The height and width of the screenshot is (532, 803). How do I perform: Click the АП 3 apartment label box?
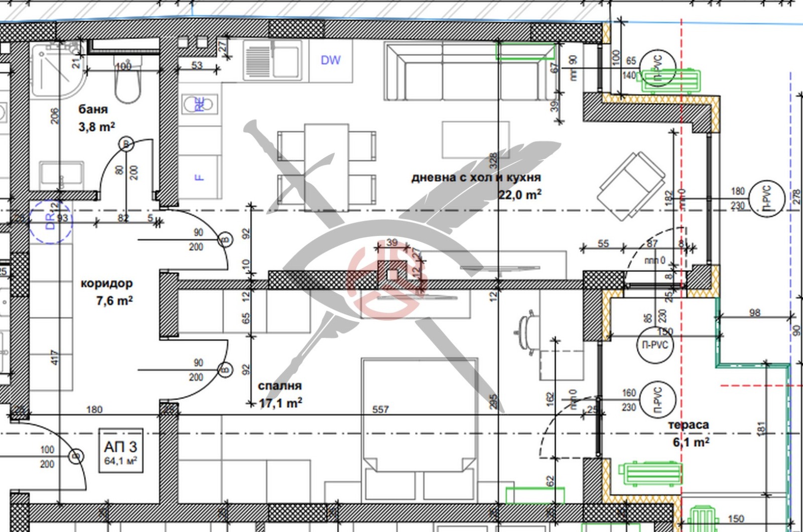(120, 451)
